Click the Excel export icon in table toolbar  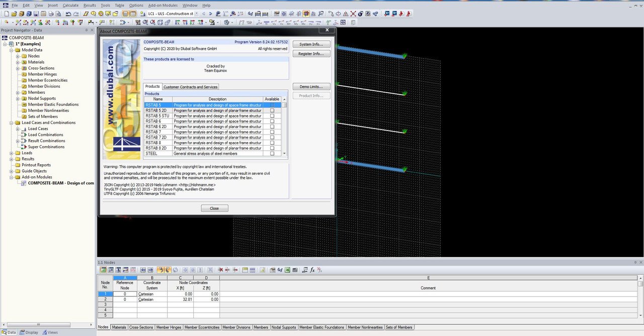point(287,270)
